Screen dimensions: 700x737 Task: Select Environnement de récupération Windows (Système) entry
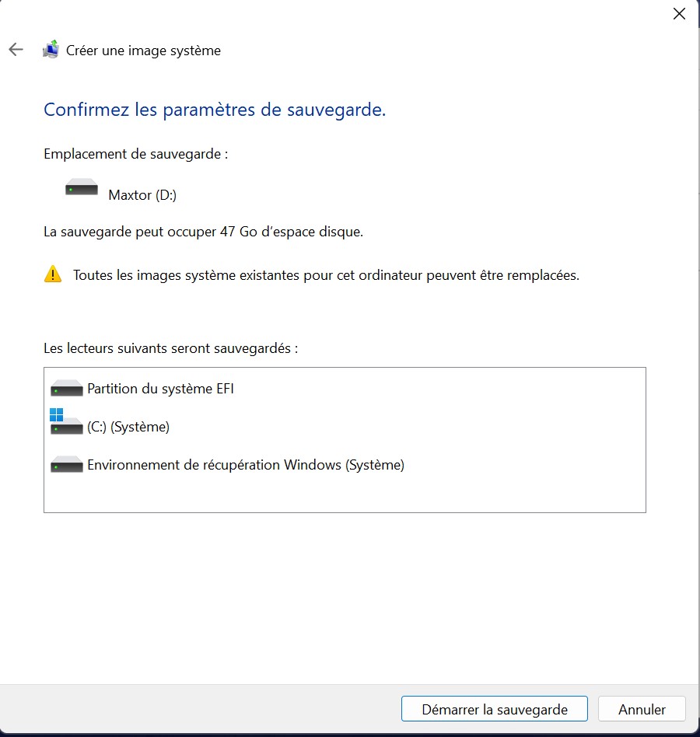click(246, 465)
